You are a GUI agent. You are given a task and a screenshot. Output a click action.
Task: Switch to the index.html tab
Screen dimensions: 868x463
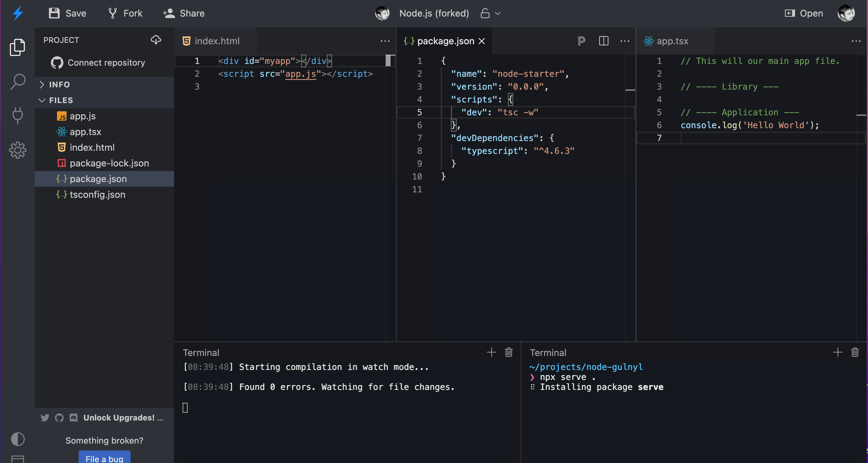[x=217, y=41]
